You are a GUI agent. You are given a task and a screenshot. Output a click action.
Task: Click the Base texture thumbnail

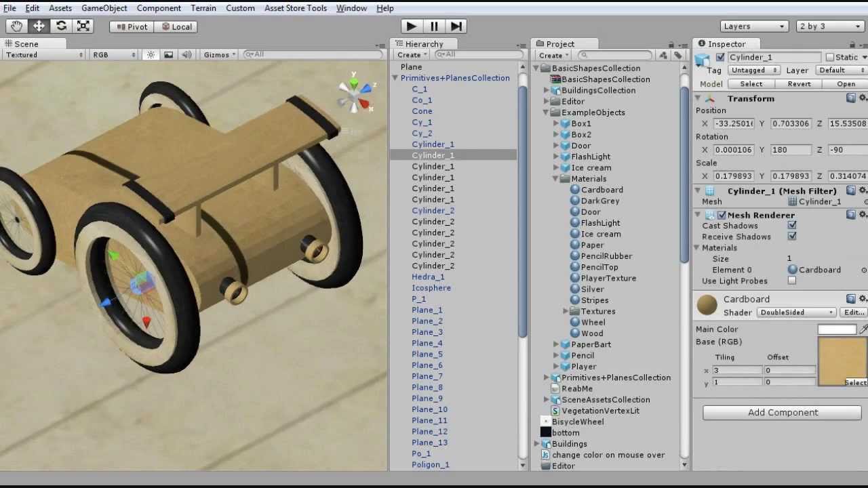pos(843,362)
